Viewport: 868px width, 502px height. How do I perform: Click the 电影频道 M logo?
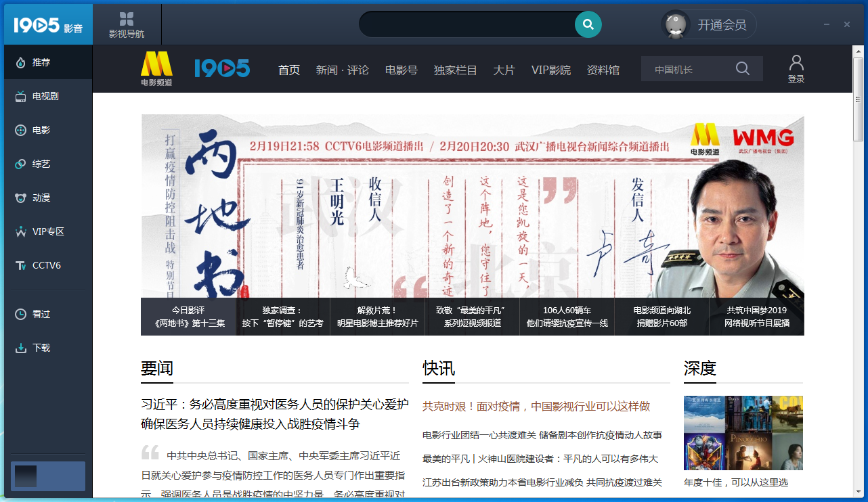pos(156,68)
